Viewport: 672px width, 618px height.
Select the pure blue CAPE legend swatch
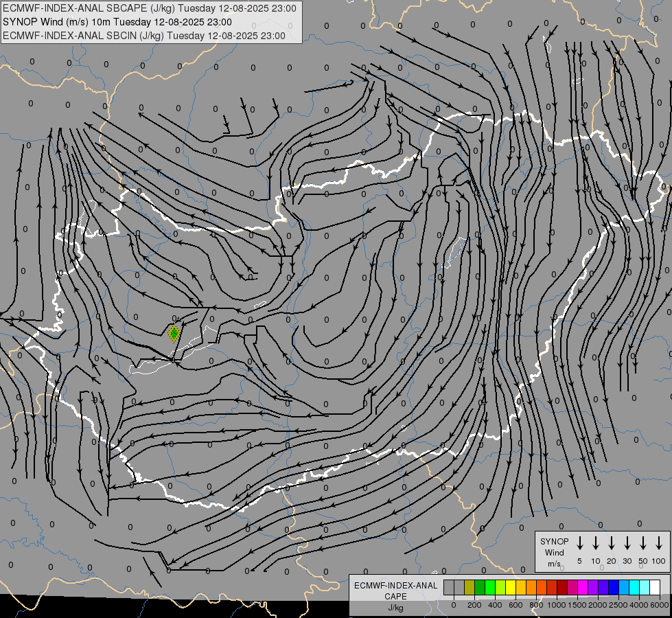(x=613, y=587)
